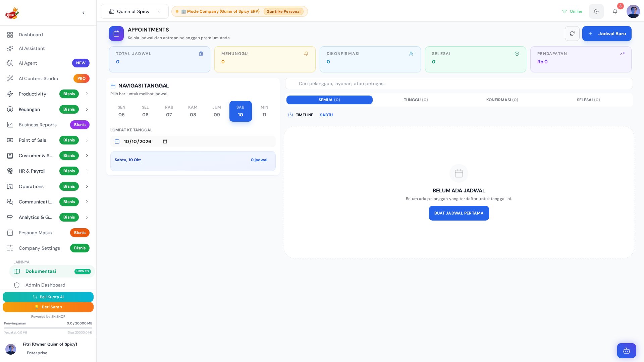This screenshot has width=644, height=362.
Task: Click Ganti ke Personal mode button
Action: coord(283,11)
